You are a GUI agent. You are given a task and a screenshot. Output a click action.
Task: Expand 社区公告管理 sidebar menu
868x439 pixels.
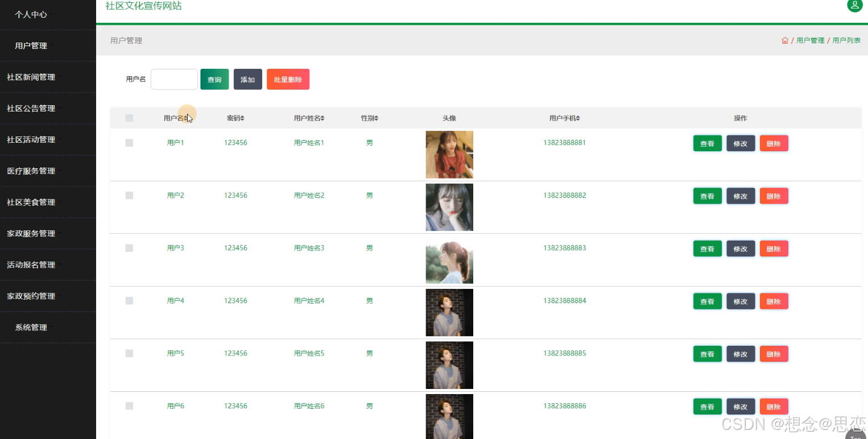(48, 108)
